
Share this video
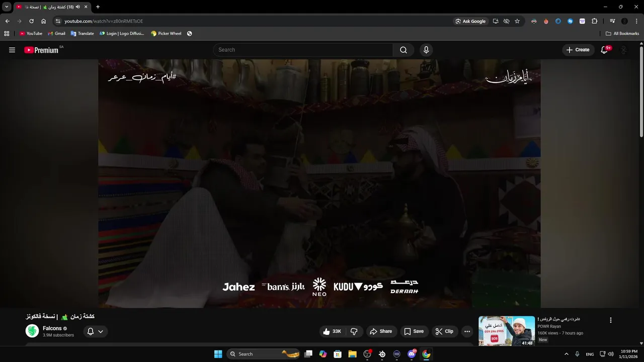[x=381, y=331]
